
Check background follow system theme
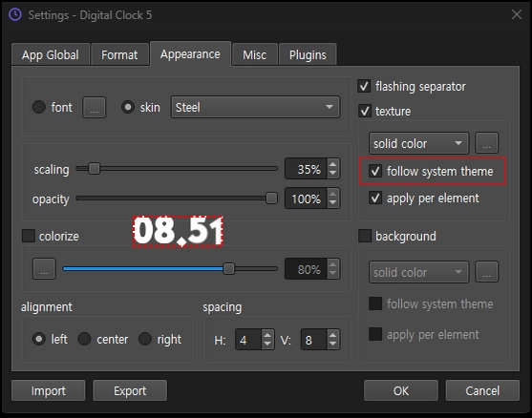pyautogui.click(x=375, y=303)
